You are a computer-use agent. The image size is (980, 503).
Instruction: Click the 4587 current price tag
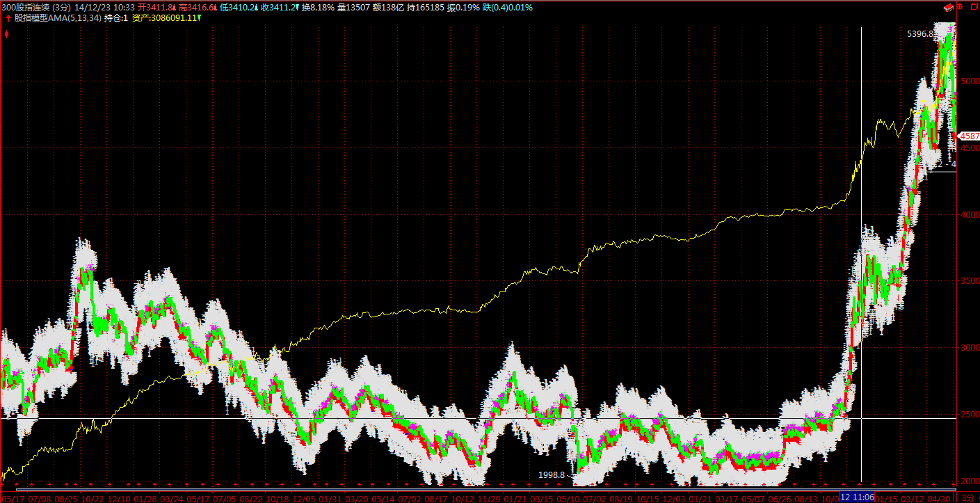pyautogui.click(x=970, y=136)
